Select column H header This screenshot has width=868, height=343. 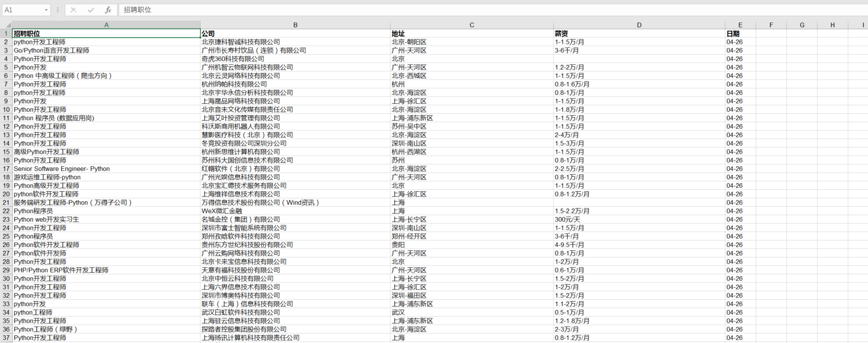pos(832,25)
